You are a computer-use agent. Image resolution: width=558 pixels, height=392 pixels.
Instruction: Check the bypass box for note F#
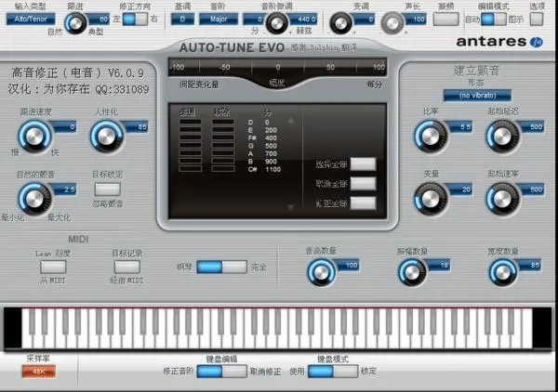pos(190,137)
